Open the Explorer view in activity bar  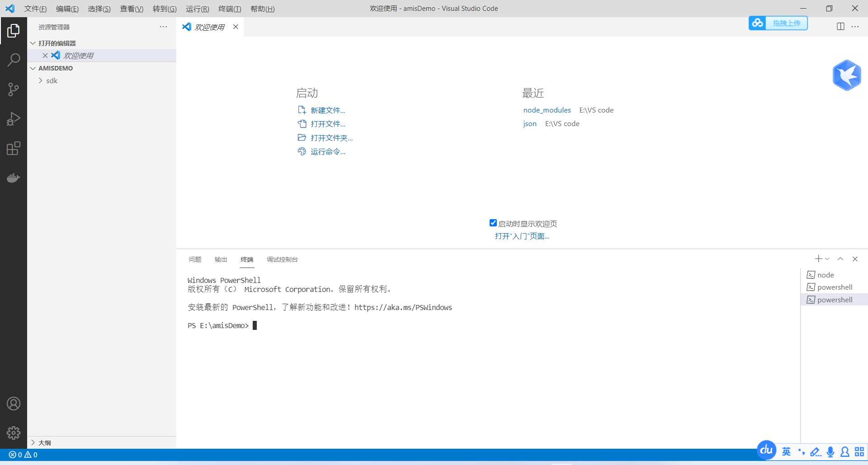[x=14, y=31]
